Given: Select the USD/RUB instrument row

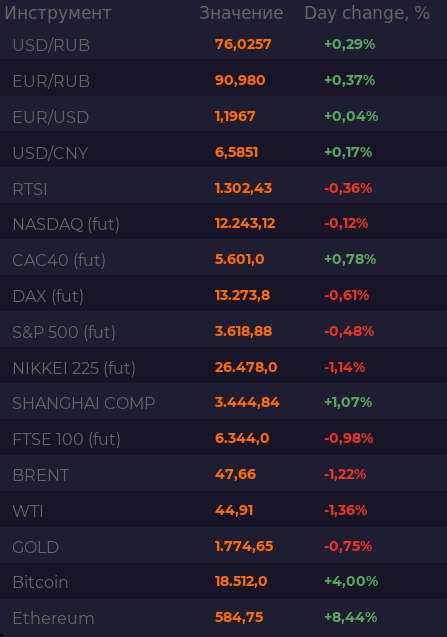Looking at the screenshot, I should pyautogui.click(x=224, y=45).
